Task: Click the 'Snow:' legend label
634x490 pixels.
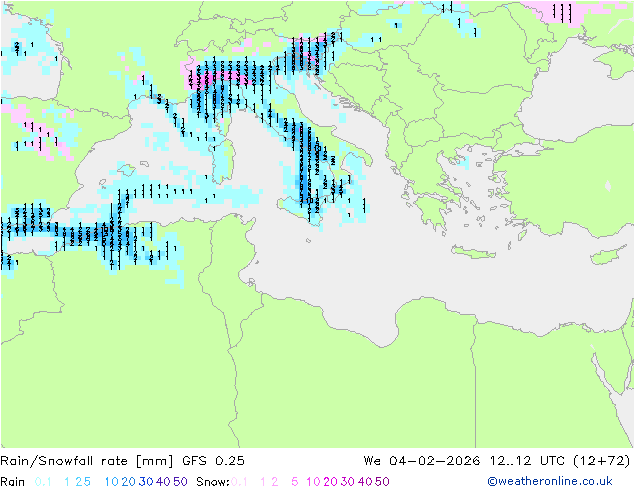Action: coord(213,482)
